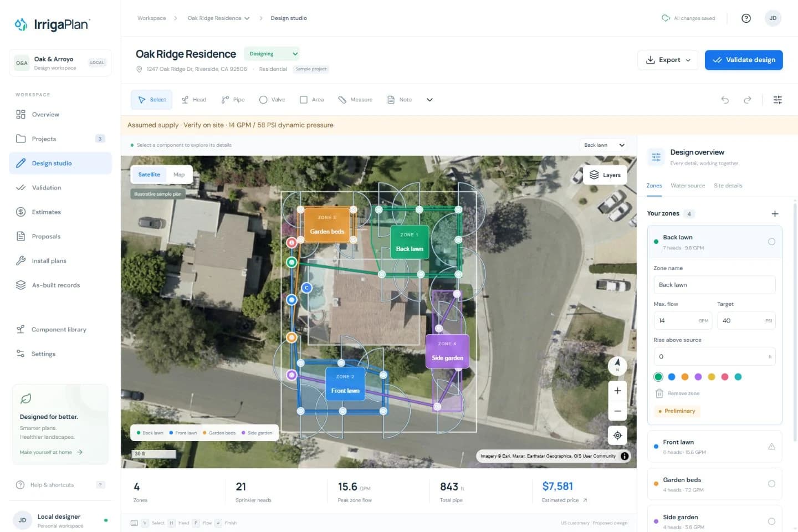This screenshot has height=532, width=798.
Task: Add a new zone with plus icon
Action: click(x=775, y=214)
